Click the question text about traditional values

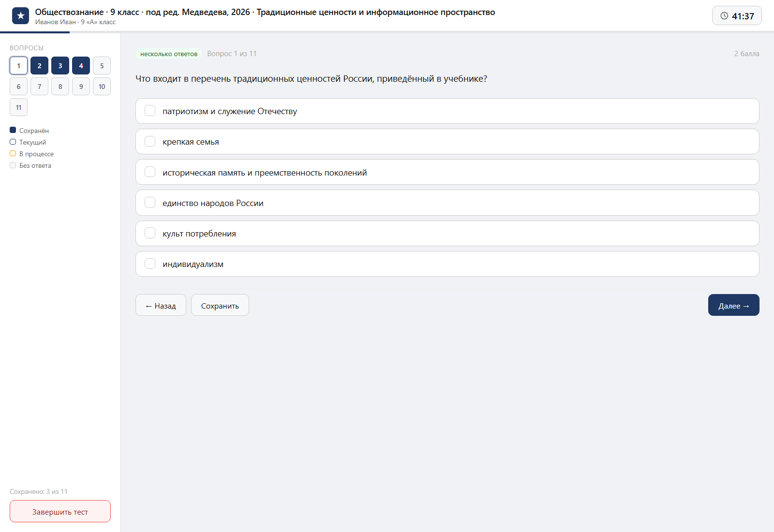click(311, 79)
